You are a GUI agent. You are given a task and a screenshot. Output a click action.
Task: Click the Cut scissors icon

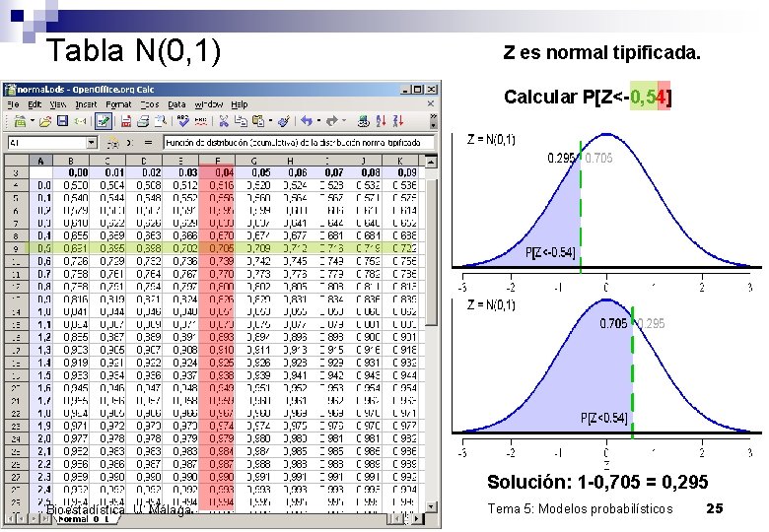point(224,121)
